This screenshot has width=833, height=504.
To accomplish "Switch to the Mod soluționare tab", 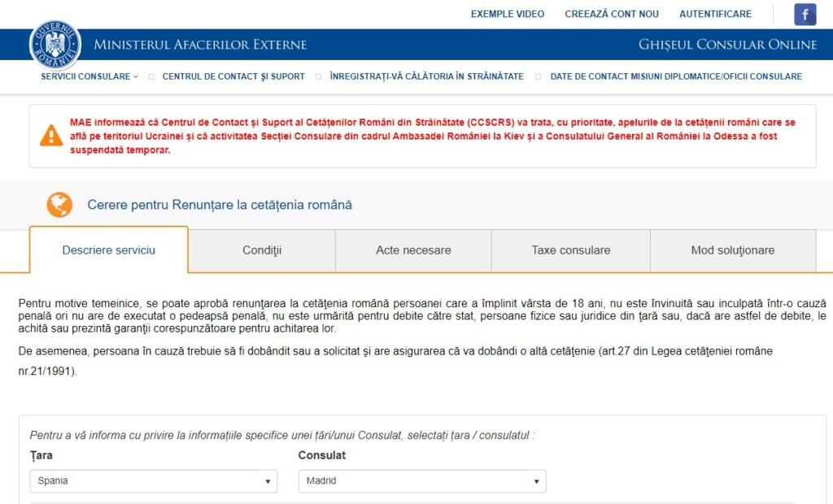I will pyautogui.click(x=733, y=250).
